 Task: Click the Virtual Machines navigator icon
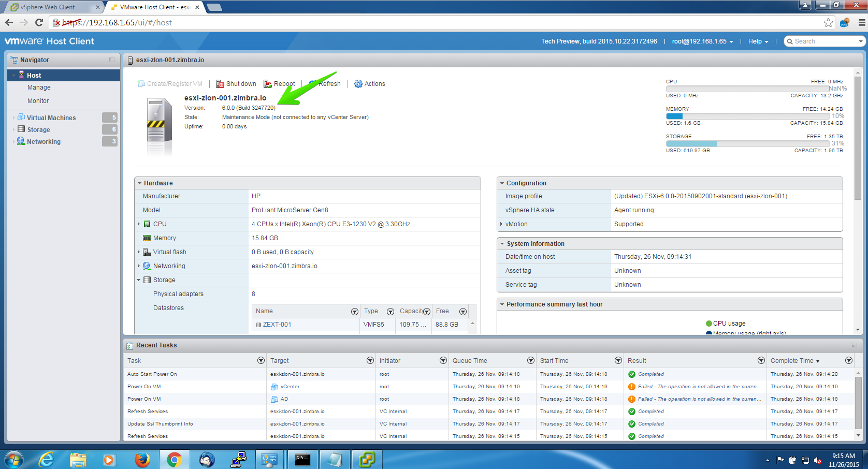(21, 118)
